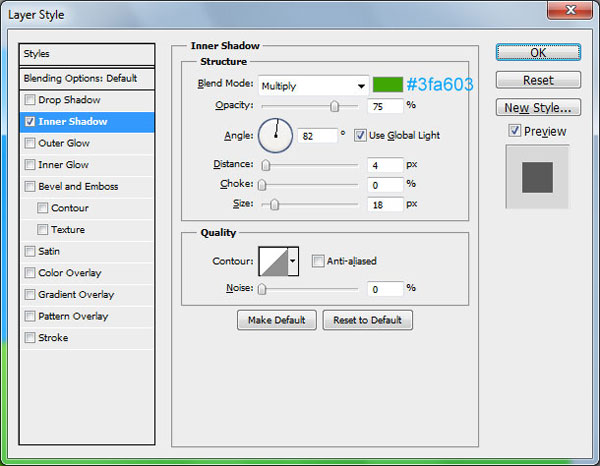The width and height of the screenshot is (600, 466).
Task: Enable the Anti-aliased checkbox
Action: pyautogui.click(x=318, y=261)
